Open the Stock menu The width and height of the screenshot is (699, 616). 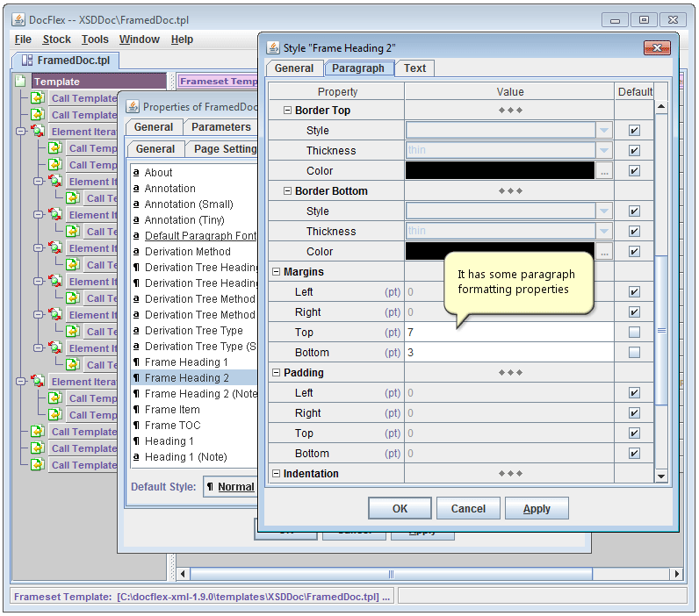tap(56, 39)
